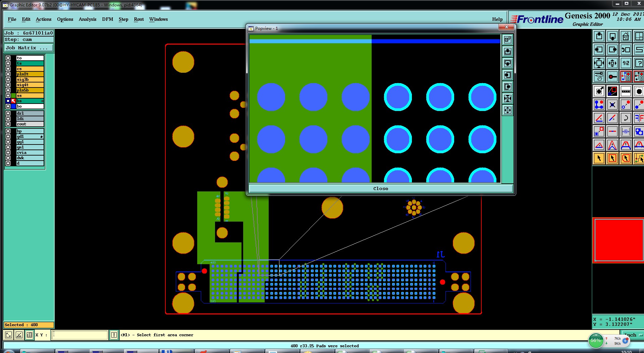Open the DFM menu
The height and width of the screenshot is (353, 644).
[108, 19]
